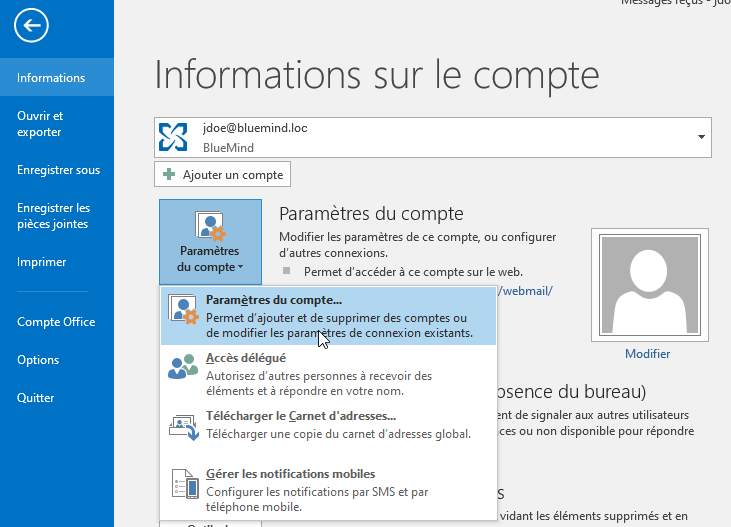This screenshot has height=527, width=731.
Task: Click the Paramètres du compte menu entry icon
Action: (x=184, y=311)
